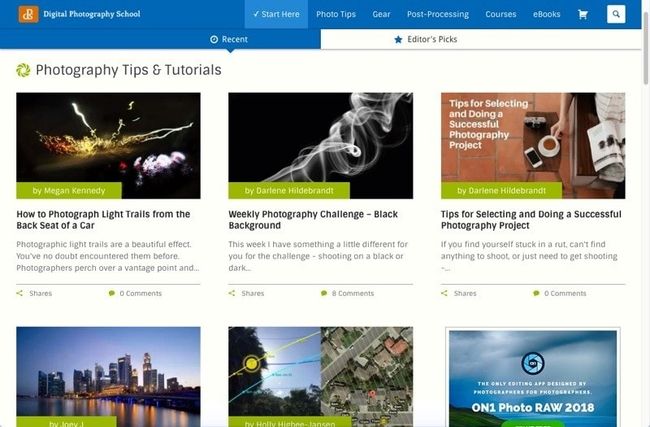Open article How to Photograph Light Trails
Screen dimensions: 650x427
coord(103,220)
